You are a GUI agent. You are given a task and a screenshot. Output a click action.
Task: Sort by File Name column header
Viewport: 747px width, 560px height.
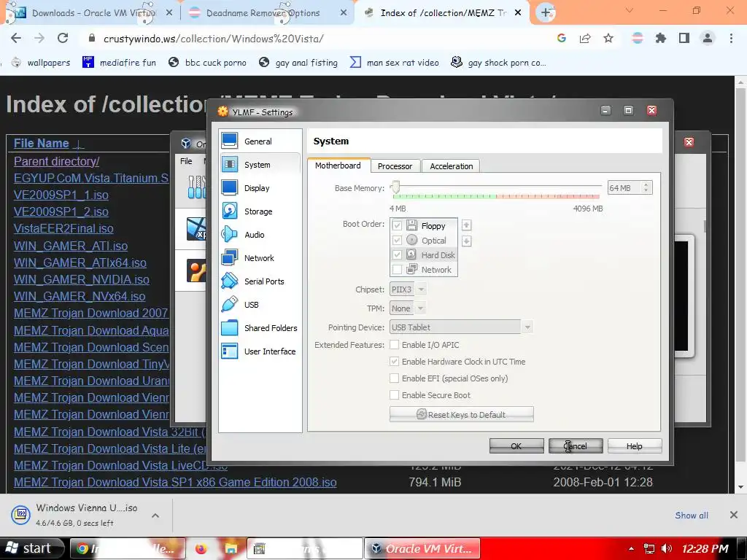click(42, 144)
